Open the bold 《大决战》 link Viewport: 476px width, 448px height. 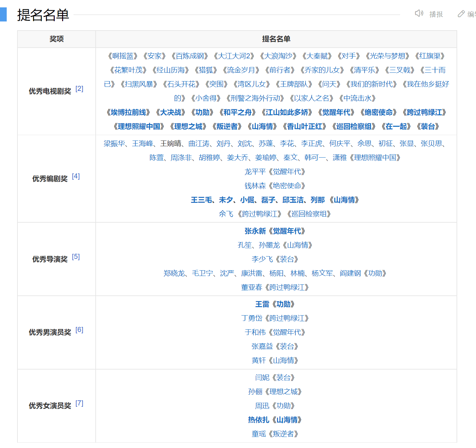(x=171, y=112)
